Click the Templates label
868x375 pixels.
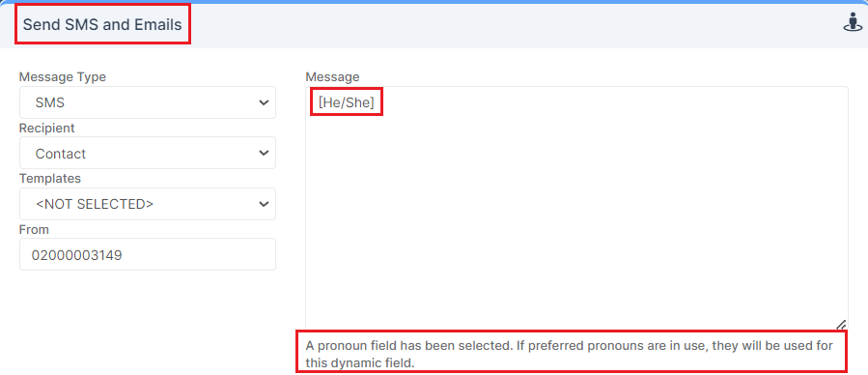point(50,179)
